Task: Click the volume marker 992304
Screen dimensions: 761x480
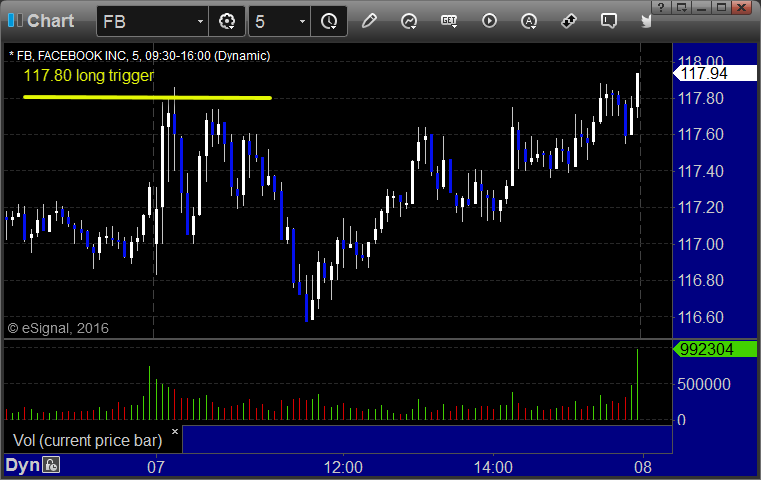Action: pos(714,349)
